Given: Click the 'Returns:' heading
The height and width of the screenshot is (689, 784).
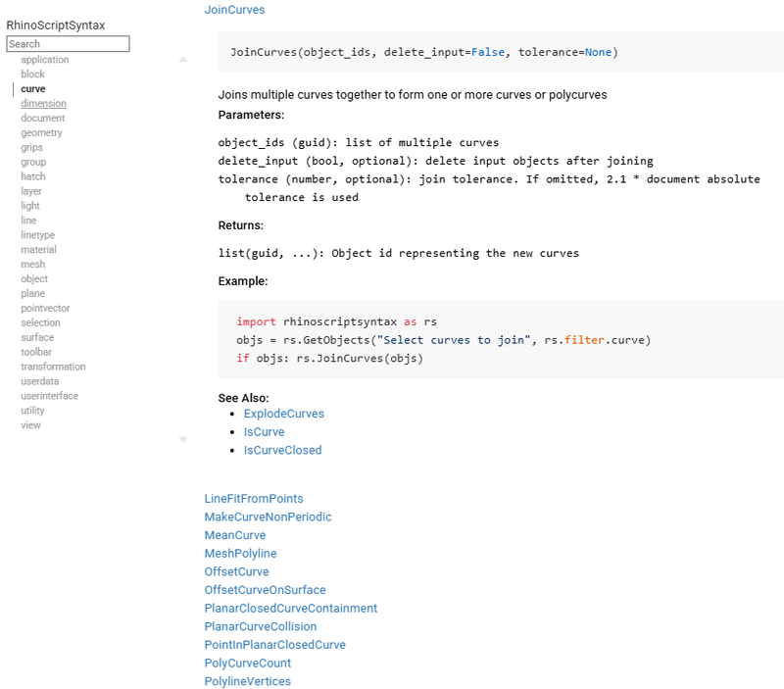Looking at the screenshot, I should pos(240,225).
